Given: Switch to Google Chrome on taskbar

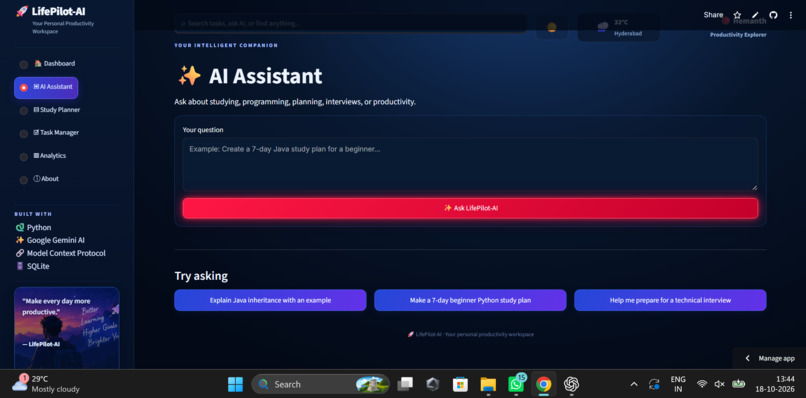Looking at the screenshot, I should tap(543, 384).
